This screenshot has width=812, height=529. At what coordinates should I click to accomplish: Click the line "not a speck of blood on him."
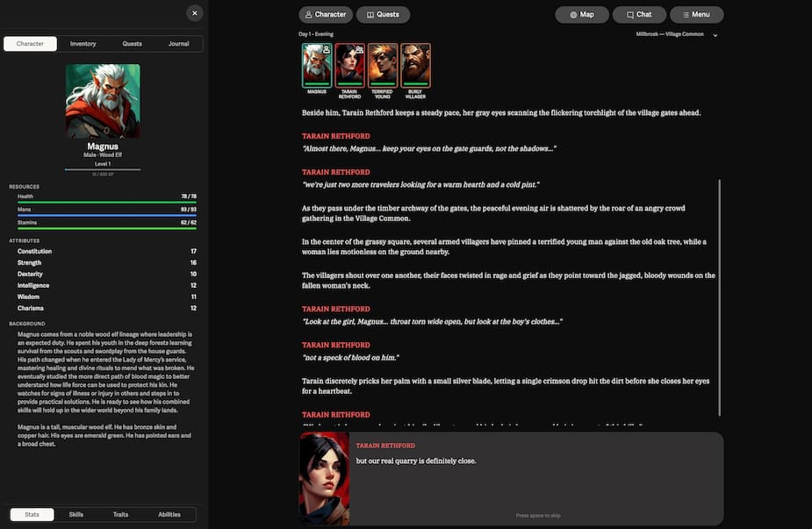[350, 358]
